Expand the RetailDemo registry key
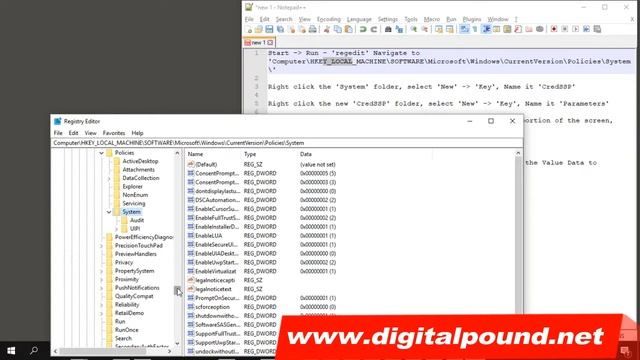This screenshot has width=640, height=360. click(x=101, y=313)
